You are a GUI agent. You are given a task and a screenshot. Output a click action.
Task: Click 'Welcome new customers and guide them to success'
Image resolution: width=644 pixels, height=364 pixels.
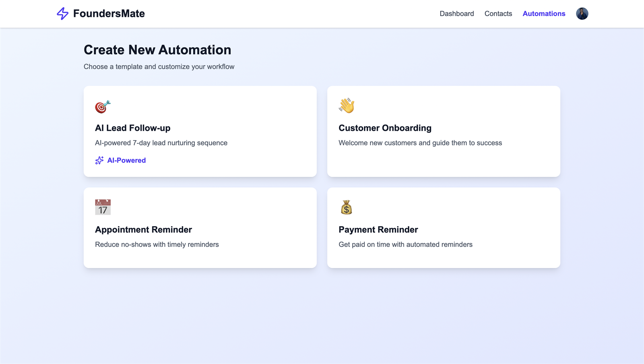(x=420, y=143)
